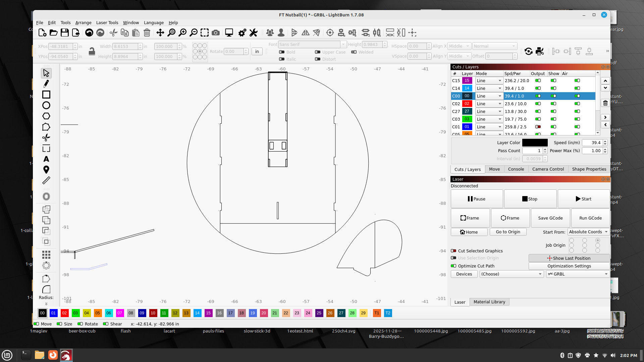644x362 pixels.
Task: Click the Delete trash toolbar icon
Action: [x=147, y=33]
